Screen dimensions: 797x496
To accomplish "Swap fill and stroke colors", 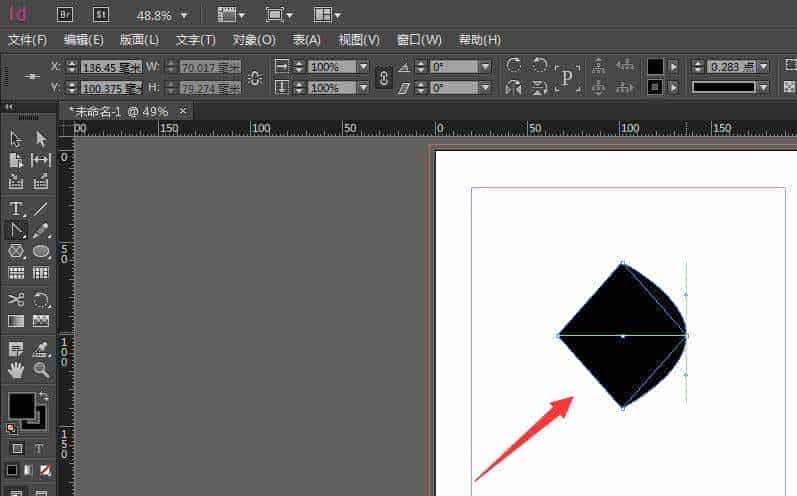I will 44,394.
